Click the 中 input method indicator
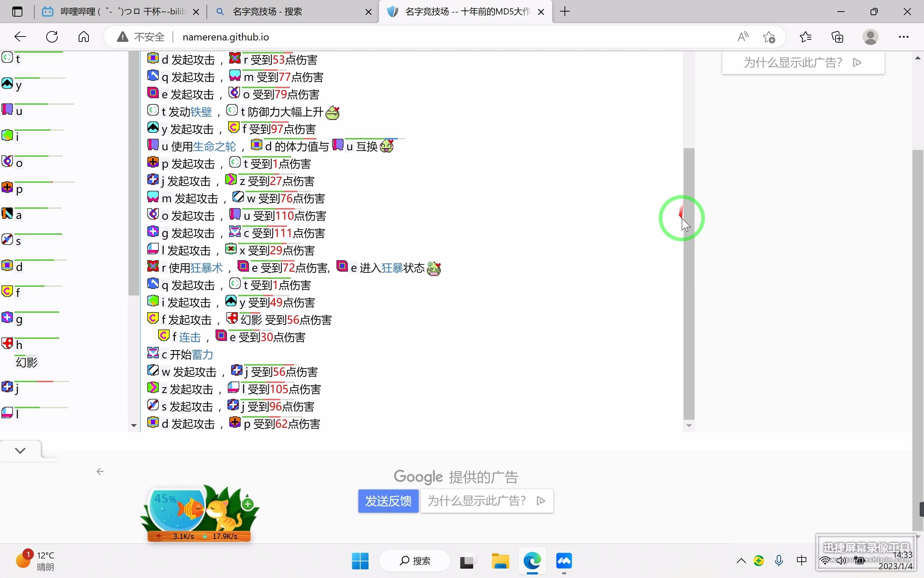Screen dimensions: 924x578 click(801, 560)
